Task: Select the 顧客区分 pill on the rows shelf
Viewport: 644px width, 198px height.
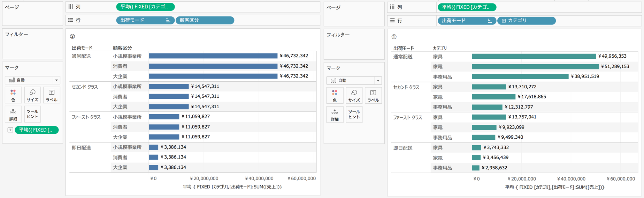Action: tap(205, 21)
